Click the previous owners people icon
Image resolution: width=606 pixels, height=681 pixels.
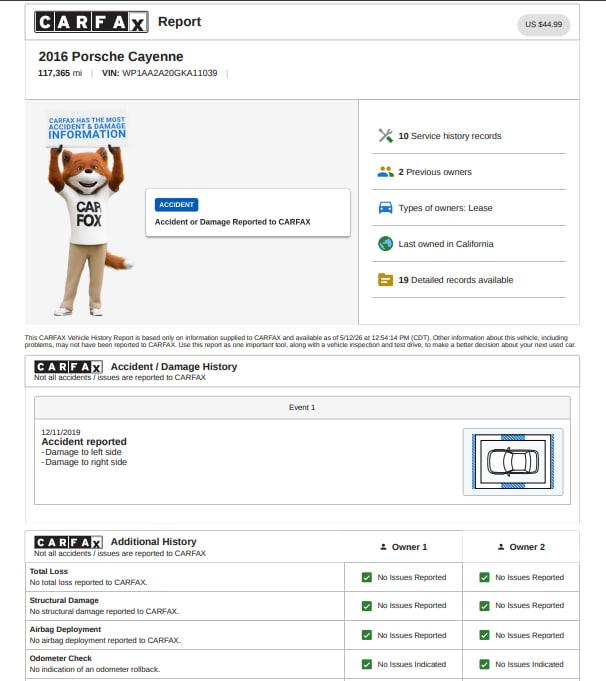(x=385, y=172)
